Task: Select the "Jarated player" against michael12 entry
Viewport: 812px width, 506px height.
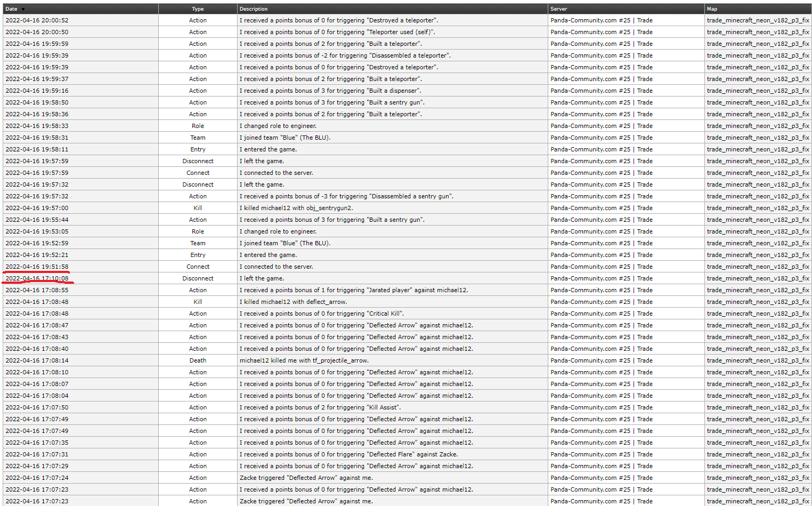Action: pos(353,290)
